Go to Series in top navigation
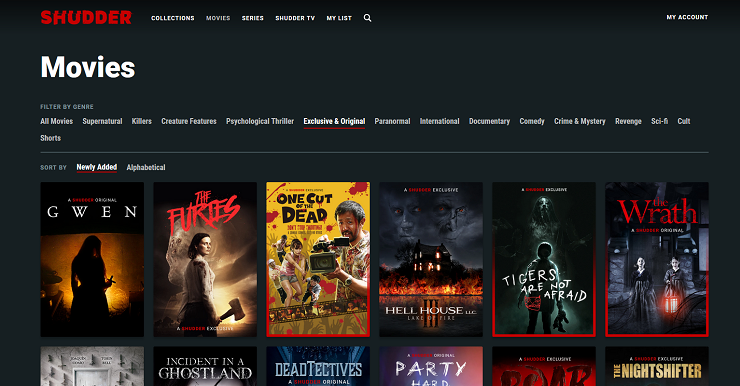Viewport: 740px width, 386px height. (252, 18)
